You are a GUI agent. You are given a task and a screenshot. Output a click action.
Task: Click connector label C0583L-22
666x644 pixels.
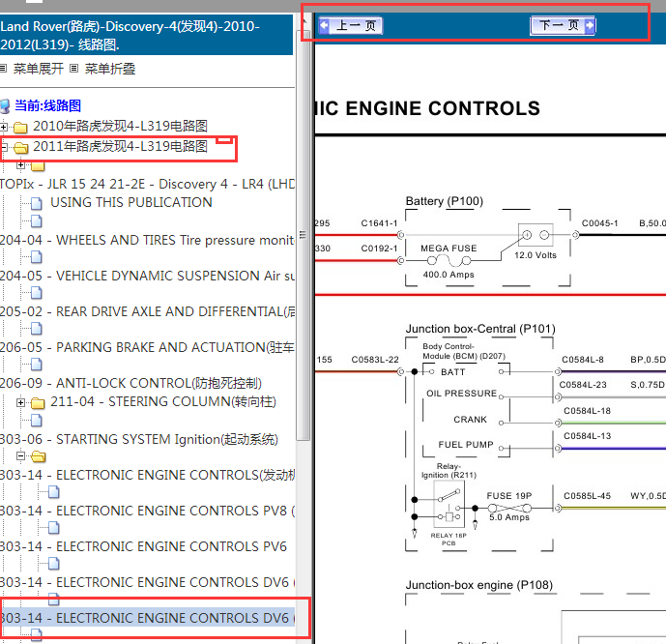pyautogui.click(x=375, y=360)
